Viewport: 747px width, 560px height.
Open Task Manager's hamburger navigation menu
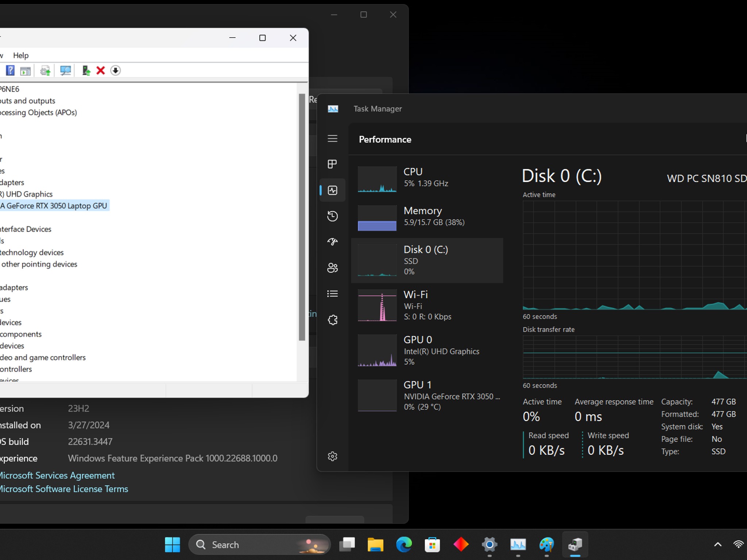coord(332,139)
